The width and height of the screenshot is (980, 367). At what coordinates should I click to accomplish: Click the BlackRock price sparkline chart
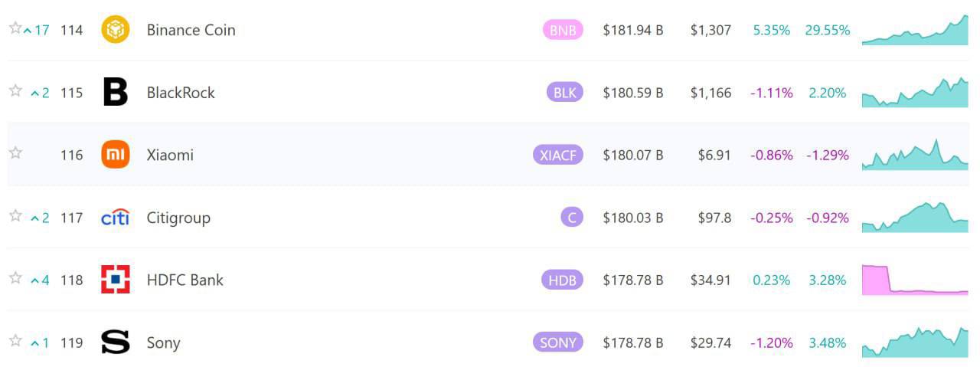(915, 93)
